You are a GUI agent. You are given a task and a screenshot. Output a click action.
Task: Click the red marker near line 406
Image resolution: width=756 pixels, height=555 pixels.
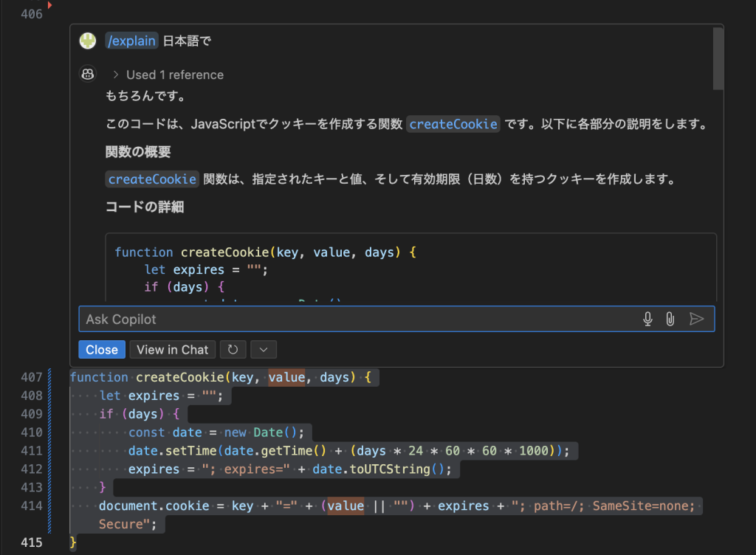pos(49,5)
